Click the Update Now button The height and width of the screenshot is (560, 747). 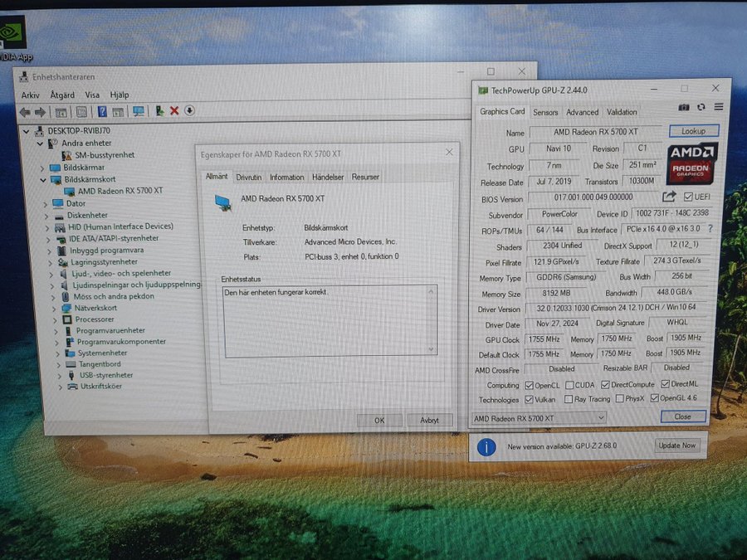677,446
